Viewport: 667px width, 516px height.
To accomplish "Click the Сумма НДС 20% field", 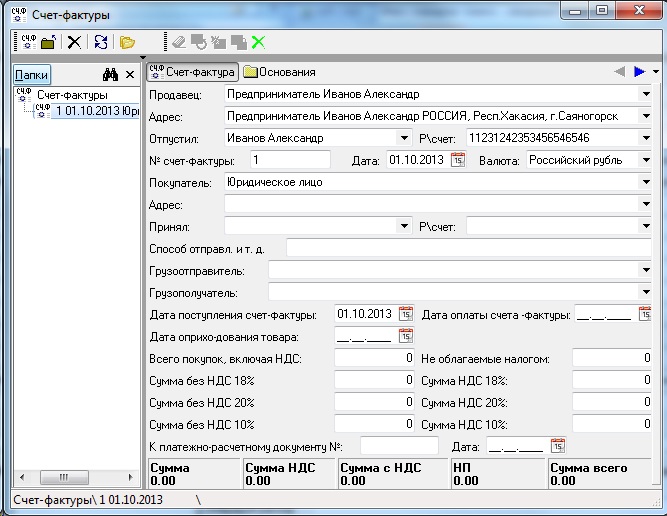I will [x=612, y=402].
